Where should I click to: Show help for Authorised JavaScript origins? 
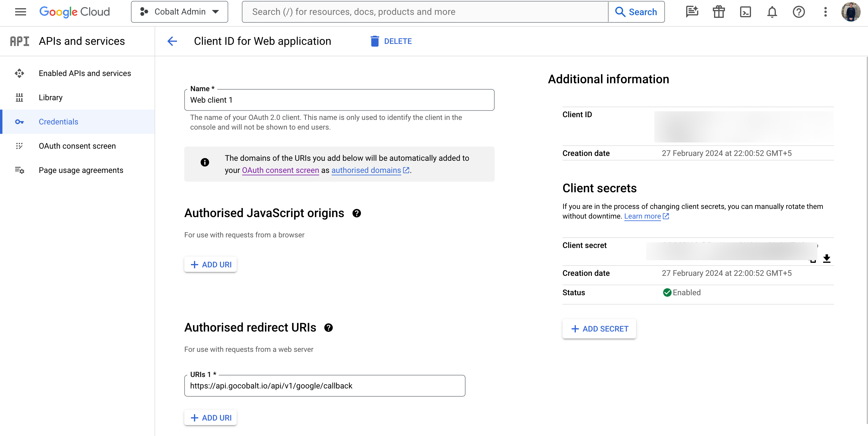click(x=356, y=213)
